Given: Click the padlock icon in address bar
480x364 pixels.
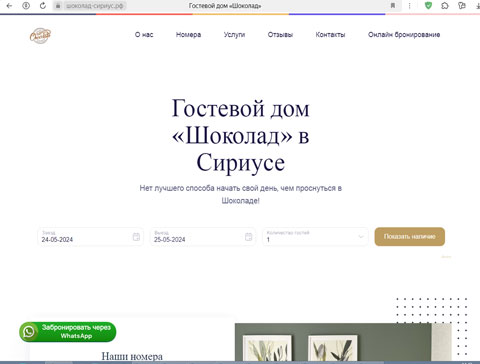Looking at the screenshot, I should [58, 6].
